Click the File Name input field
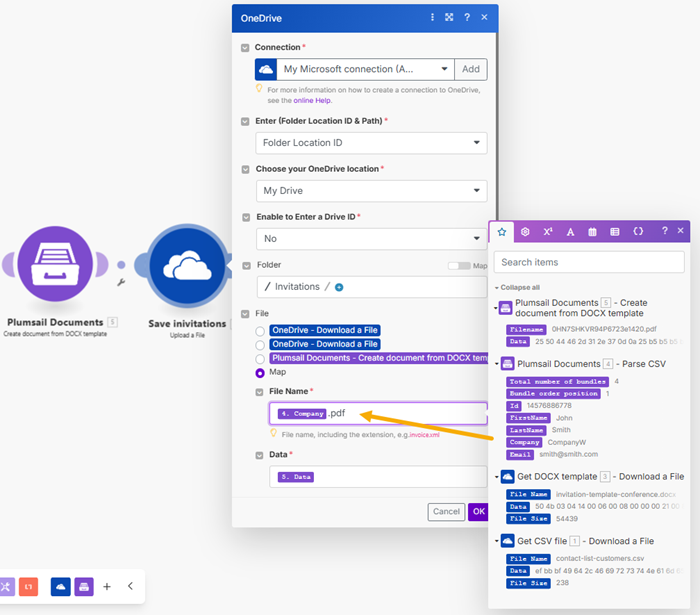 [x=378, y=413]
